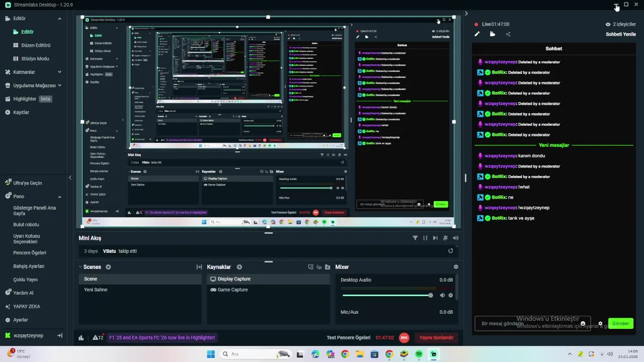Click Test Pencere Öğeleri
The width and height of the screenshot is (644, 362).
point(348,338)
